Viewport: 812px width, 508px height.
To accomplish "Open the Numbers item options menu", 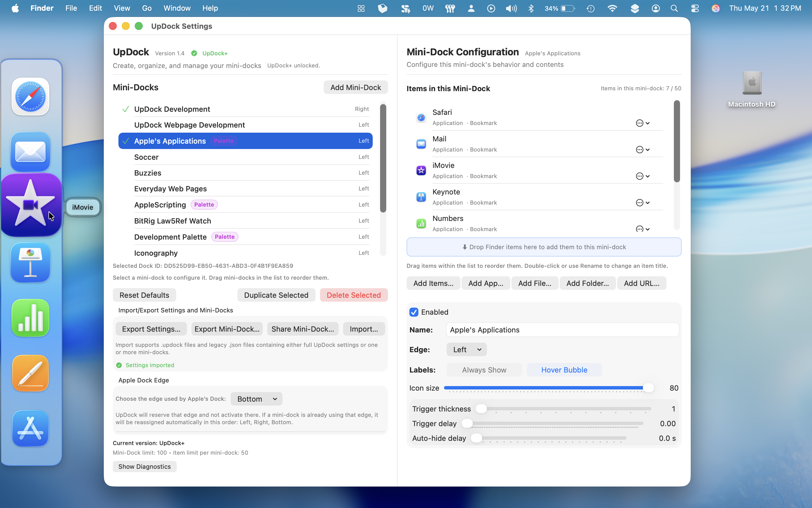I will 643,229.
